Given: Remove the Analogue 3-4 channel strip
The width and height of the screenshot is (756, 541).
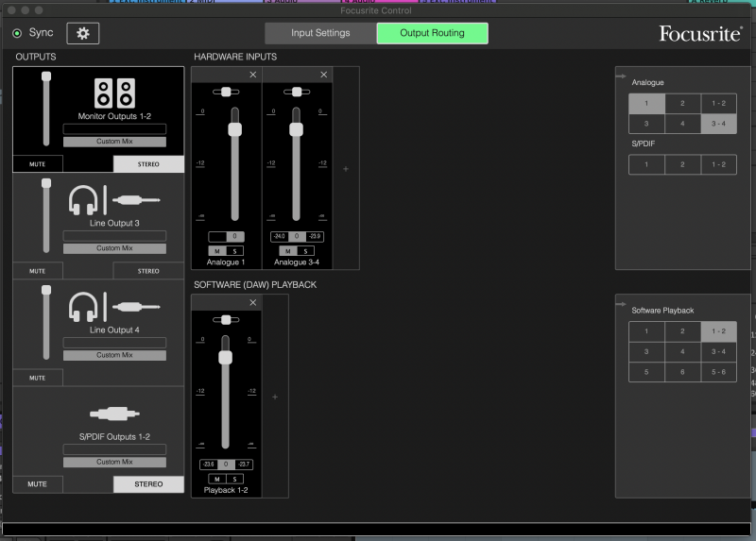Looking at the screenshot, I should 323,75.
